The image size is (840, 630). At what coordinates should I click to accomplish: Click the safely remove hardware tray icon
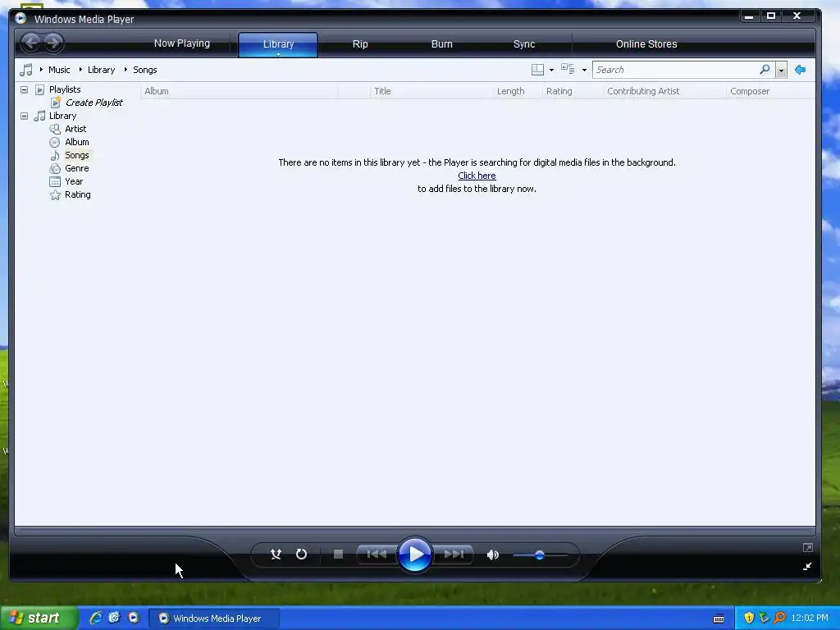pyautogui.click(x=765, y=619)
